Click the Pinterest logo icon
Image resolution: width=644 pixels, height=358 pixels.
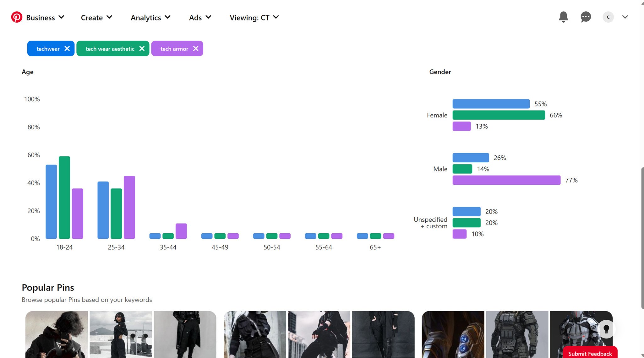point(17,17)
